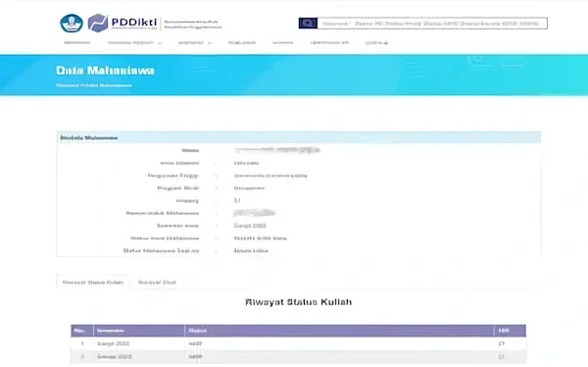Click the No. column header
The width and height of the screenshot is (588, 367).
tap(81, 331)
